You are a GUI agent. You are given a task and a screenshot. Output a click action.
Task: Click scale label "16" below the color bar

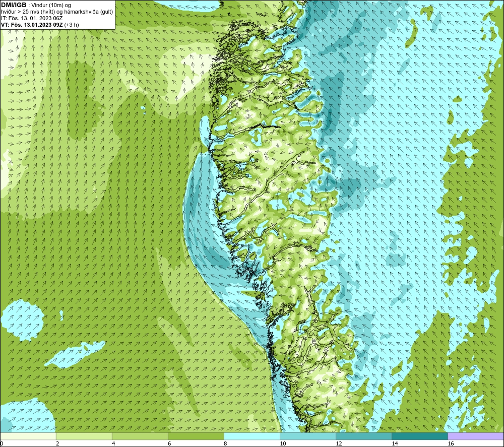[451, 443]
